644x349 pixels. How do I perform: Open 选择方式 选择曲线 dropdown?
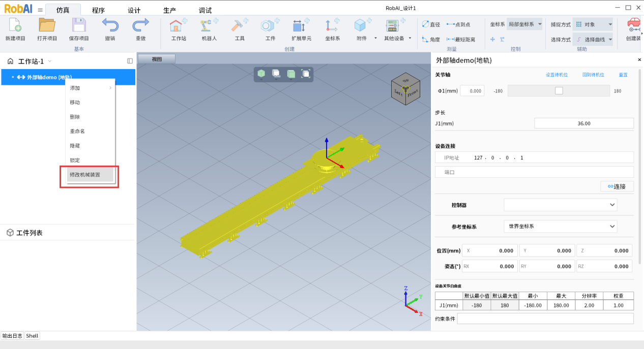click(593, 39)
